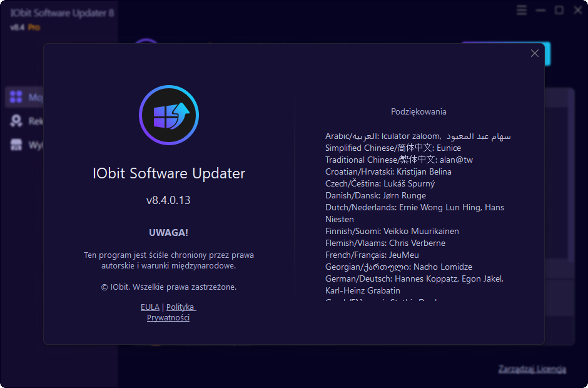The width and height of the screenshot is (588, 388).
Task: Click the Czech/Čeština: Lukáš Spurný line
Action: point(380,183)
